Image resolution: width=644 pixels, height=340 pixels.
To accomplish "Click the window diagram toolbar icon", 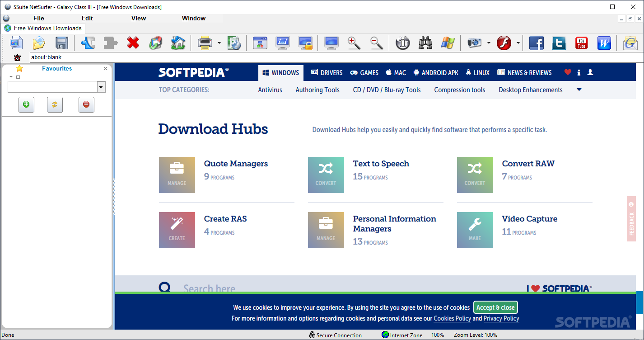I will (x=260, y=43).
